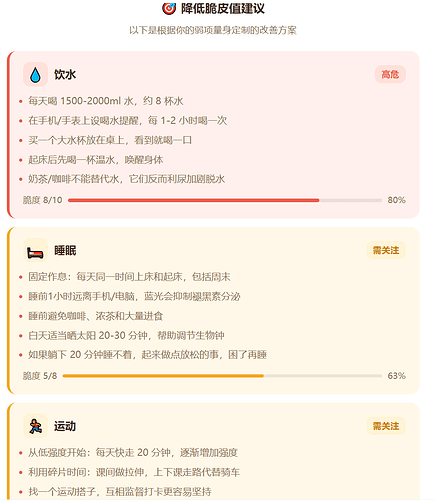Select the 睡眠 card title
The width and height of the screenshot is (435, 500).
65,250
